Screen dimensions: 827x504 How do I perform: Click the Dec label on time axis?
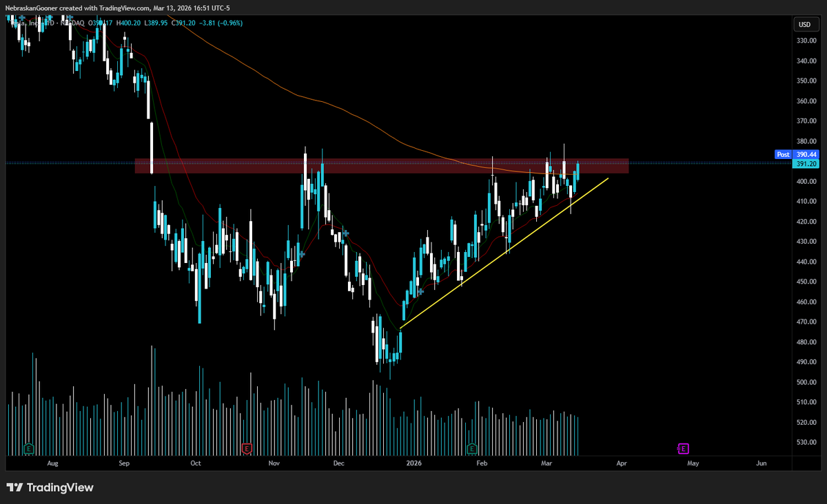coord(338,464)
